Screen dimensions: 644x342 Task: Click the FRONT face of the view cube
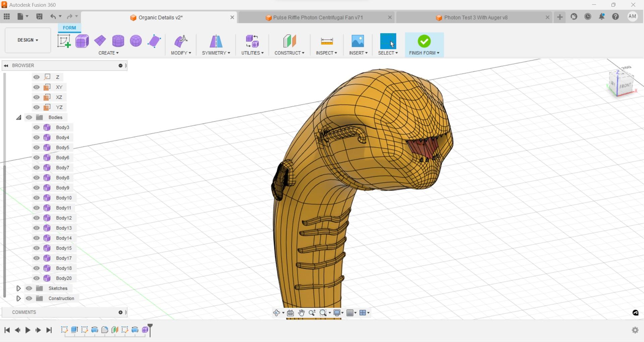(x=625, y=85)
